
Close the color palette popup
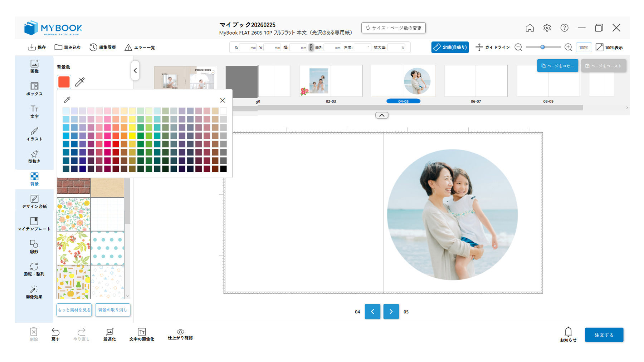223,100
